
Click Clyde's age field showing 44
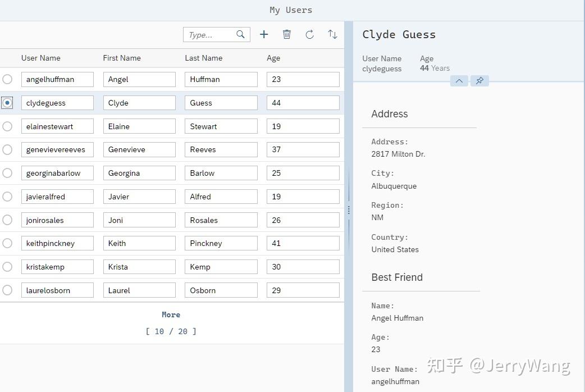(x=303, y=102)
